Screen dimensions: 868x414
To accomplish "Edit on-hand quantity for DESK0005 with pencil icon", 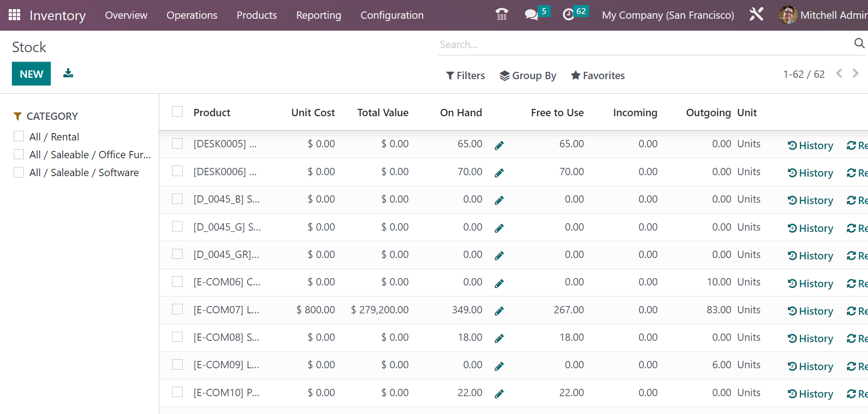I will click(499, 144).
